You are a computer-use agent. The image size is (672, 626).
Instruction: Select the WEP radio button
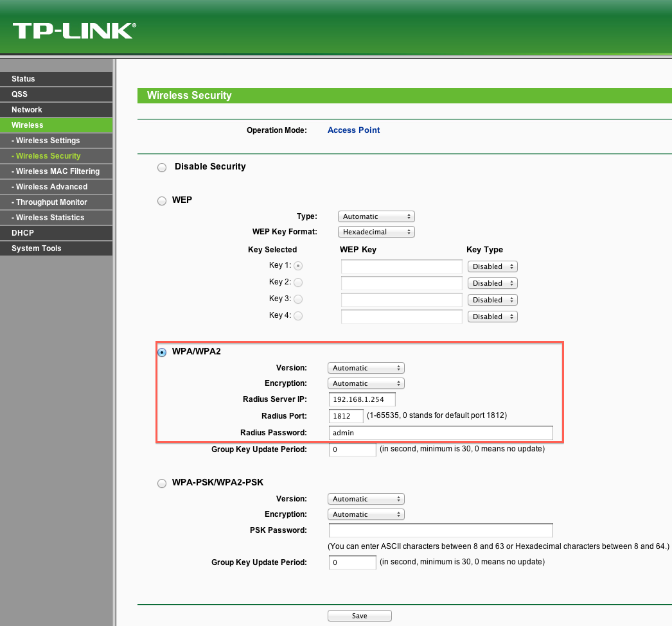tap(161, 201)
